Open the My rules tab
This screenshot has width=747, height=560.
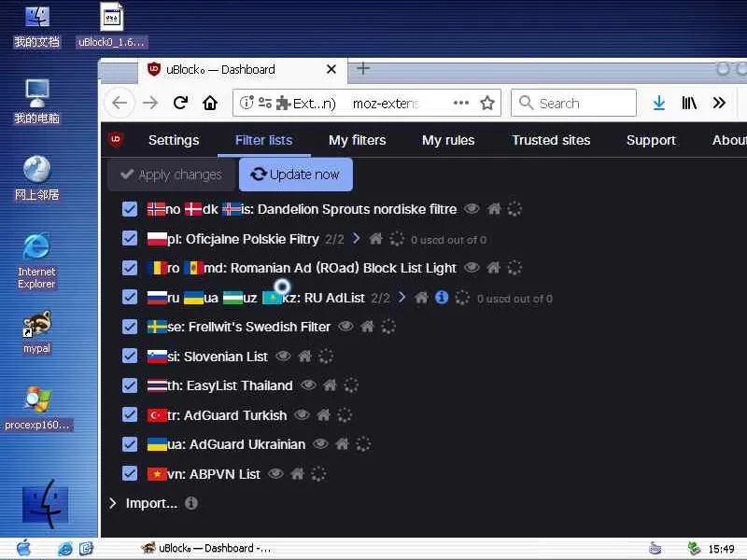coord(448,140)
